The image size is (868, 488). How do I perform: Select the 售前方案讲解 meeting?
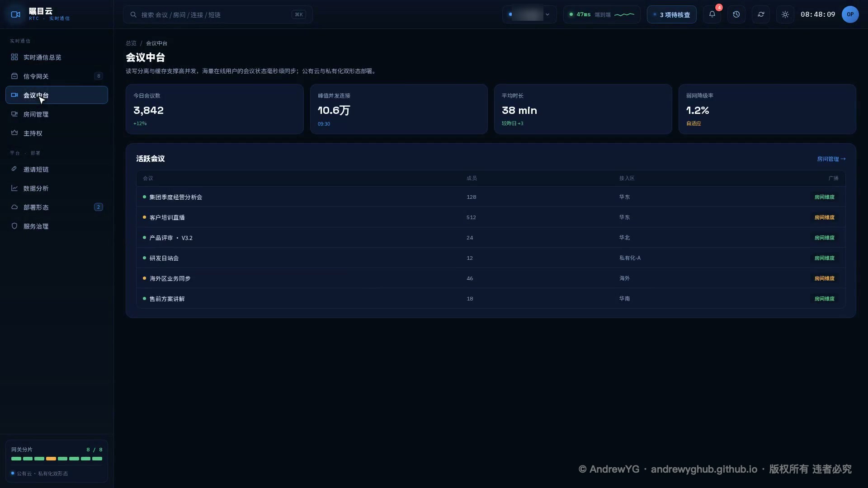pyautogui.click(x=491, y=298)
